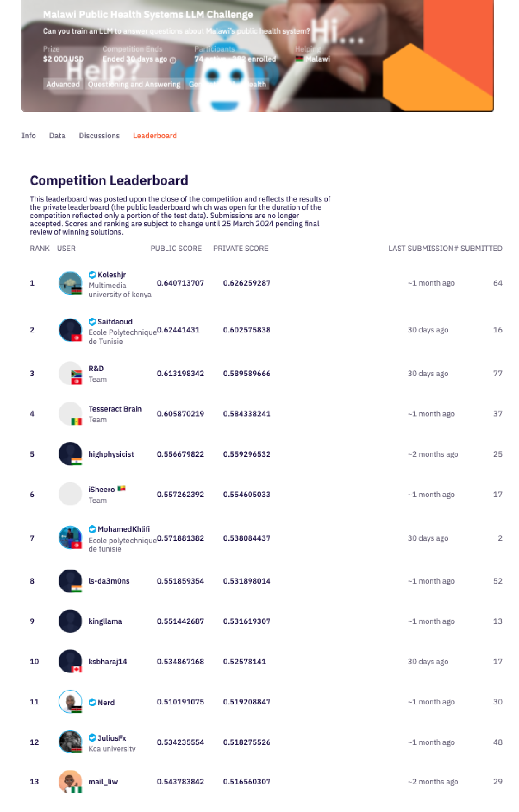Open the Tesseract Brain team link

click(115, 409)
